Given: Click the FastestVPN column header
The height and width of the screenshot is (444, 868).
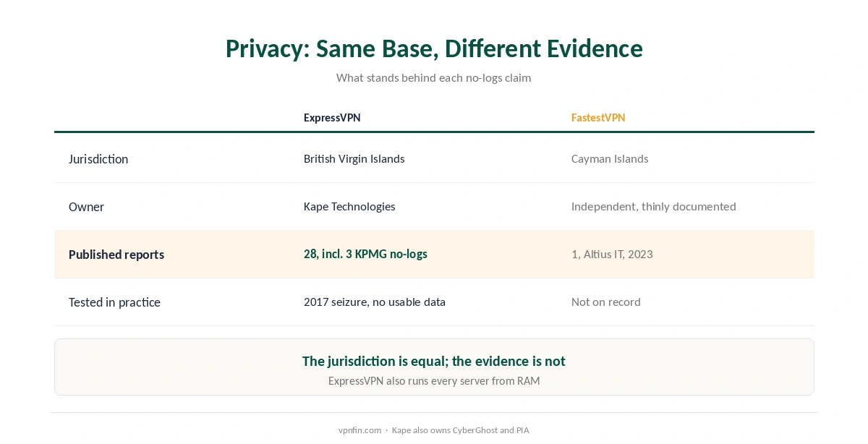Looking at the screenshot, I should 598,118.
